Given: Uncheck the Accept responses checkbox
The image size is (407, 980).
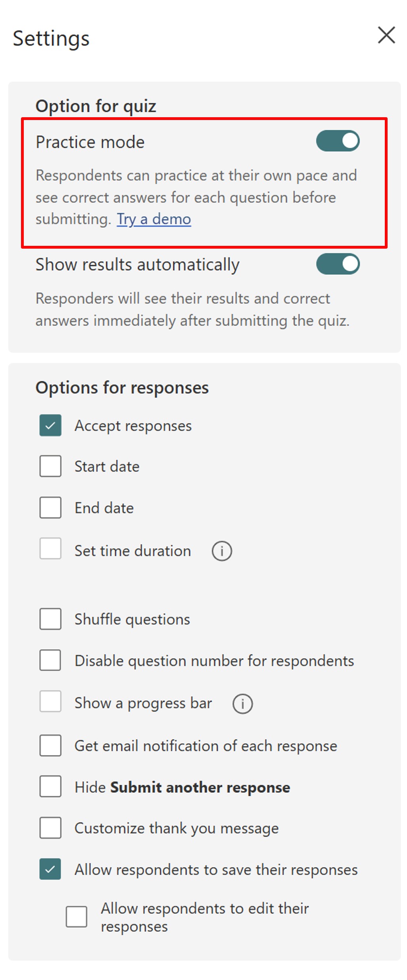Looking at the screenshot, I should (50, 425).
